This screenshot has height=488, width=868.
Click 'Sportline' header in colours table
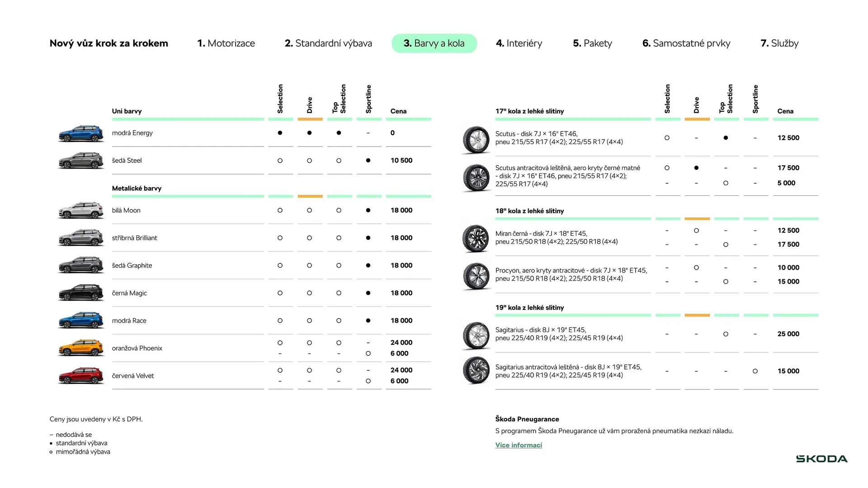368,99
